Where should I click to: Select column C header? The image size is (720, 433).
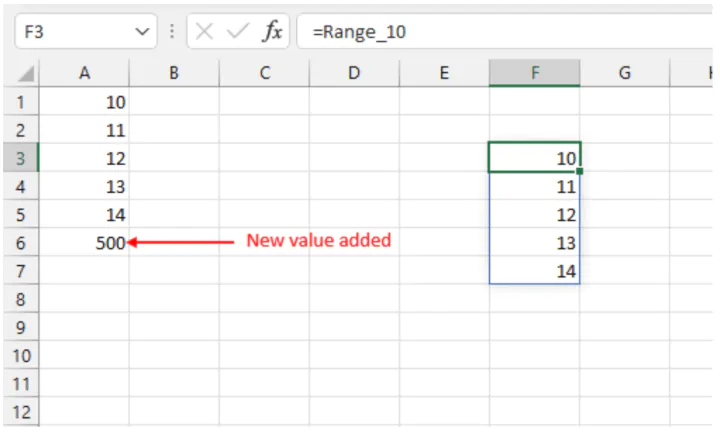264,73
